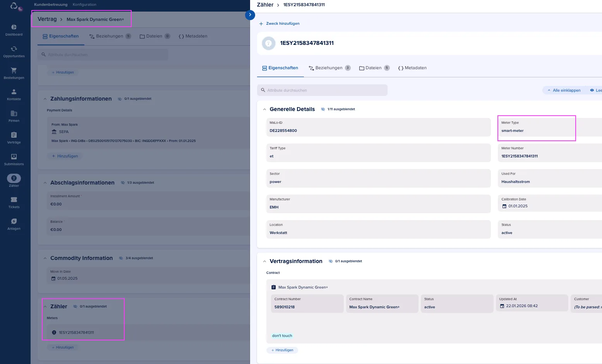Viewport: 602px width, 364px height.
Task: Switch to Dateien tab in meter panel
Action: [x=374, y=68]
